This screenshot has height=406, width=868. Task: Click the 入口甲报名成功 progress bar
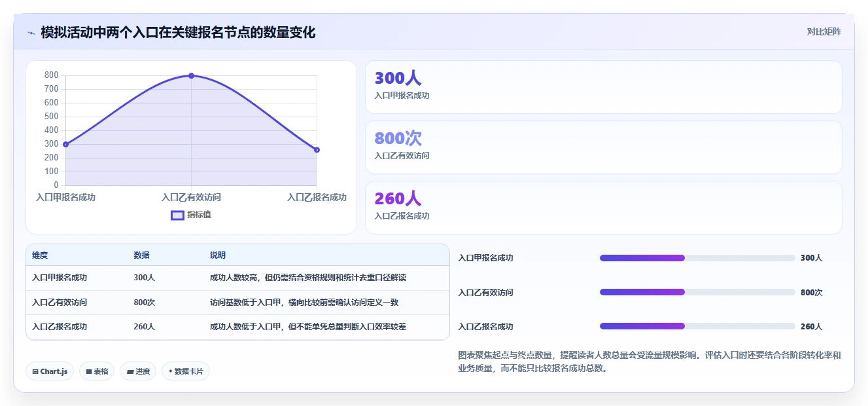coord(697,258)
